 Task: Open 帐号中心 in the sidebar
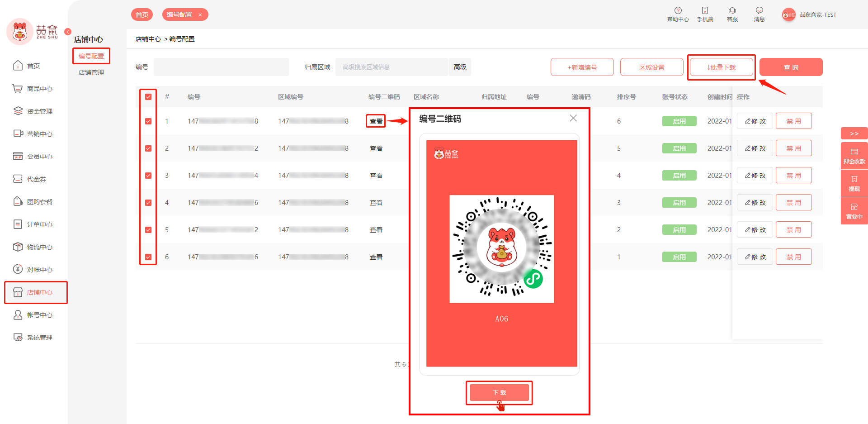pyautogui.click(x=33, y=315)
